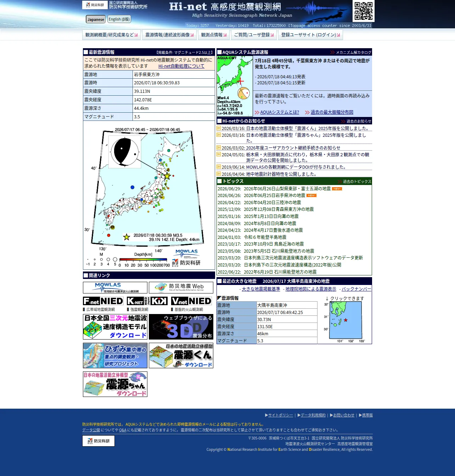The image size is (455, 476).
Task: Click the 大隅半島南東沖 epicenter map thumbnail
Action: 344,322
